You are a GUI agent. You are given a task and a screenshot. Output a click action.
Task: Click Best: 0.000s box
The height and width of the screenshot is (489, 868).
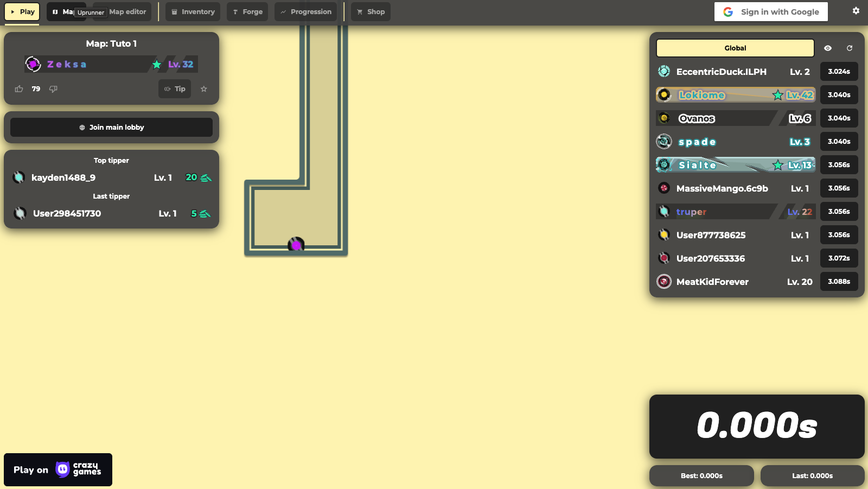pos(701,476)
